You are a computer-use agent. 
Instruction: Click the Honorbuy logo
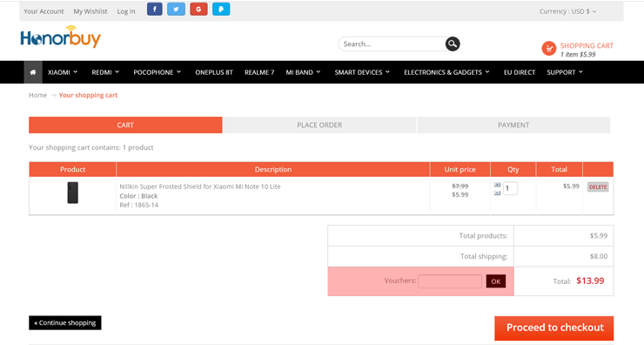point(60,37)
